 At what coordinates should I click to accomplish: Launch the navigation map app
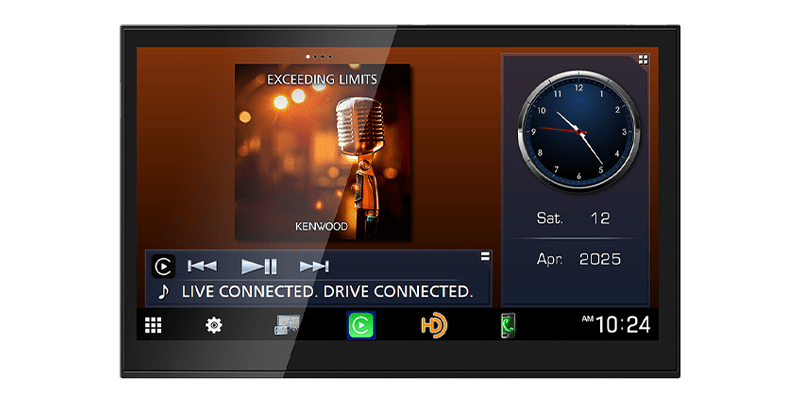[288, 325]
